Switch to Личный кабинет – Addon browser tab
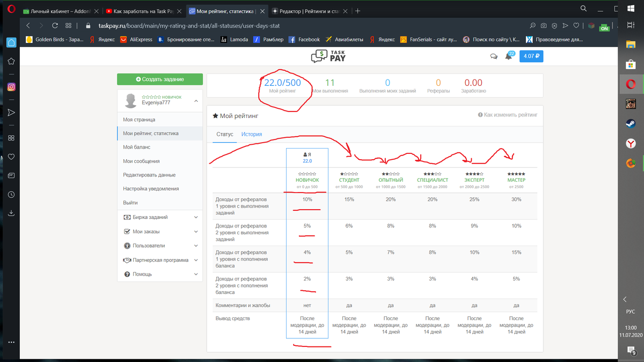The image size is (644, 362). 60,11
